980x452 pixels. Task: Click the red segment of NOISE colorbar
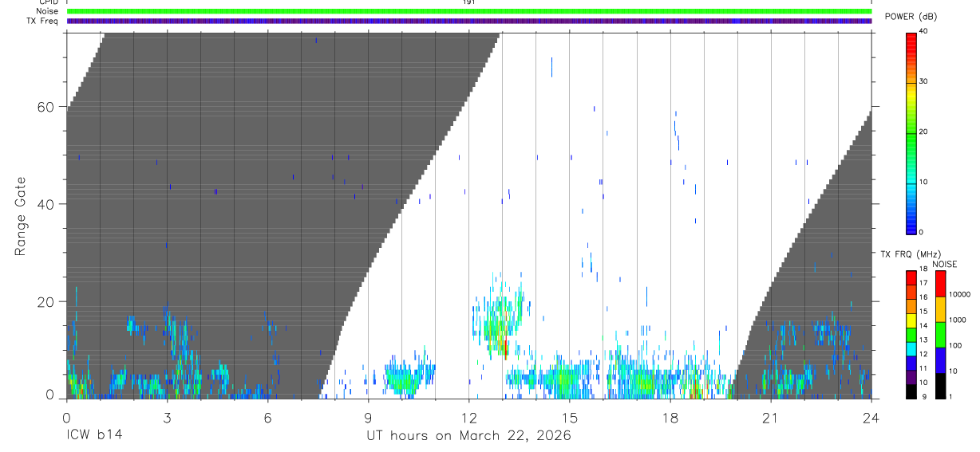940,284
